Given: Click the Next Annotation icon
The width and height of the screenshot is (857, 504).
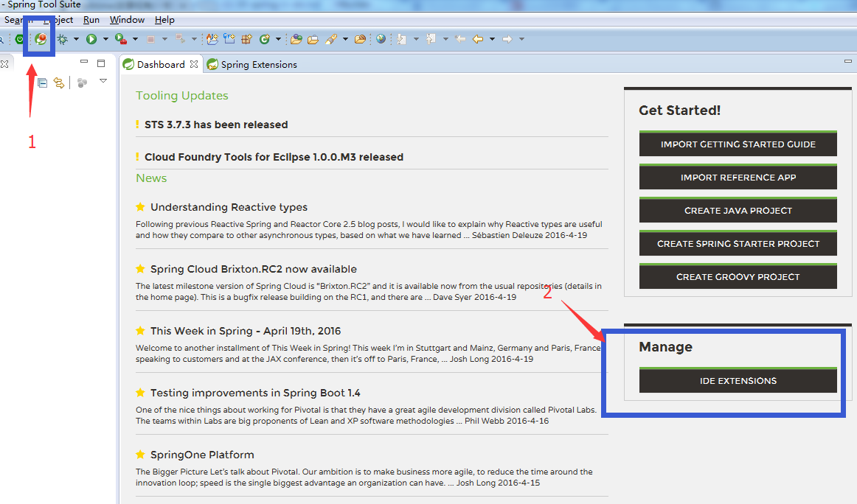Looking at the screenshot, I should (402, 39).
